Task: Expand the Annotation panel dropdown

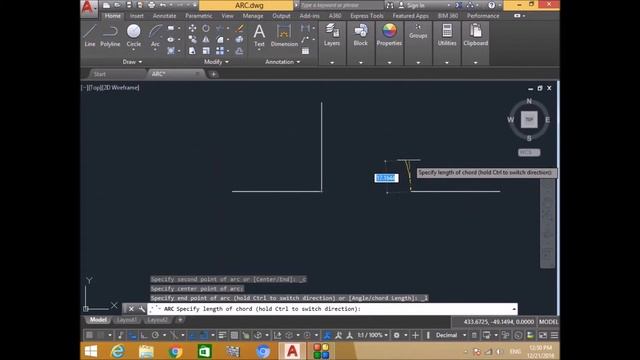Action: (282, 62)
